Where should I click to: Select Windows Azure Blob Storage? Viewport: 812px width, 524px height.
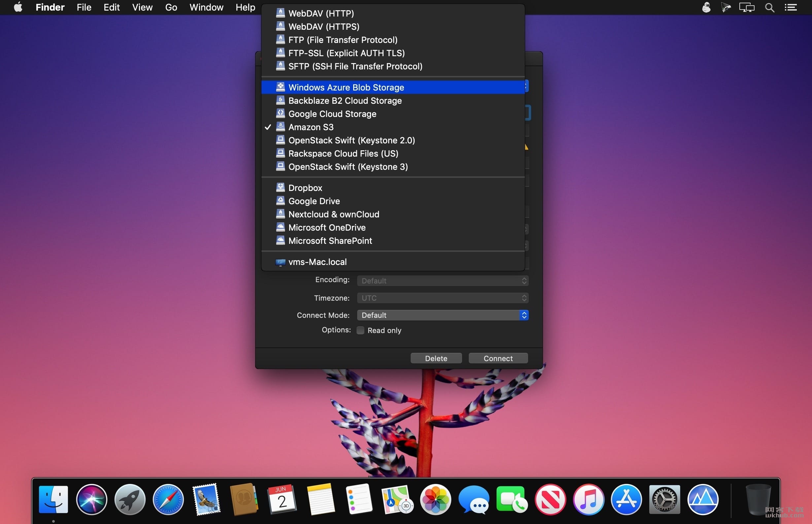[x=393, y=88]
